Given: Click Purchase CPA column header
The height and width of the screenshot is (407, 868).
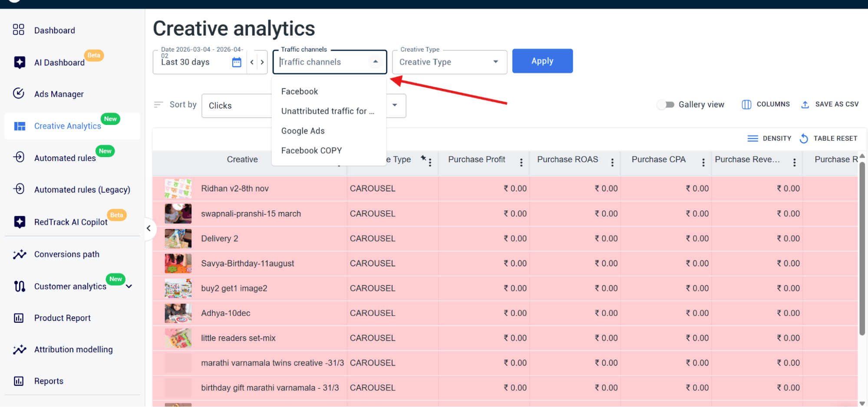Looking at the screenshot, I should (658, 159).
